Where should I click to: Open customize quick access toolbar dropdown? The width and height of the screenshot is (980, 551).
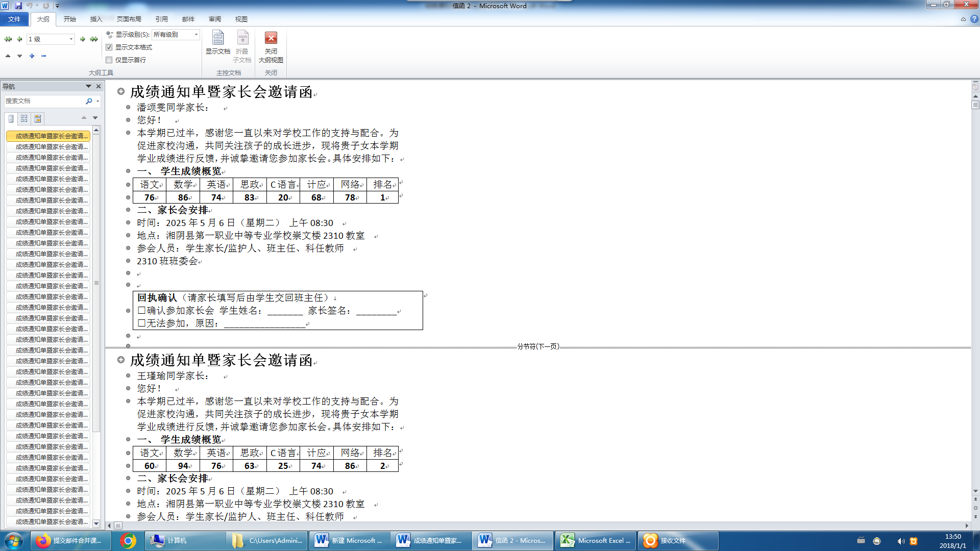pyautogui.click(x=57, y=6)
